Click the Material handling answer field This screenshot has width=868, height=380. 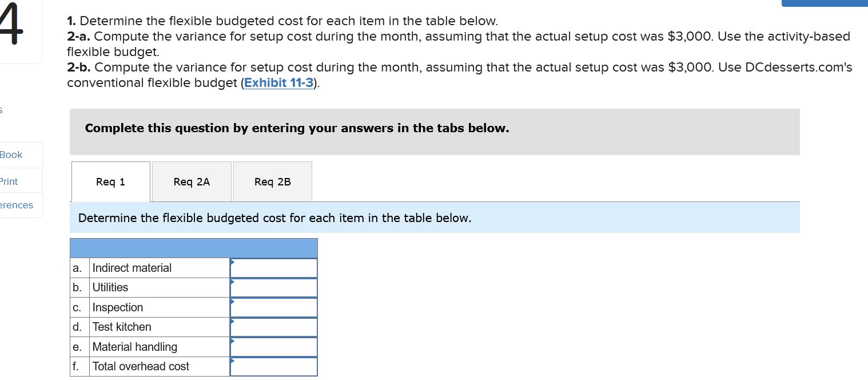point(273,347)
